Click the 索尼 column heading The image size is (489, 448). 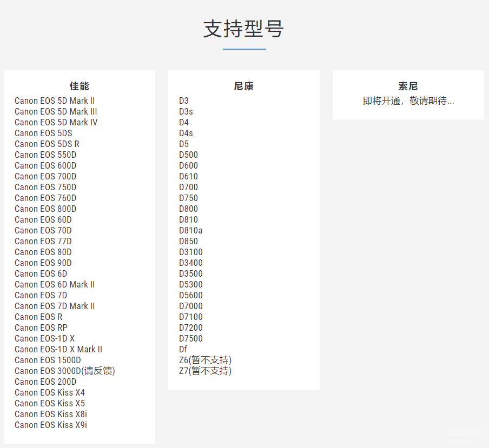(x=408, y=86)
